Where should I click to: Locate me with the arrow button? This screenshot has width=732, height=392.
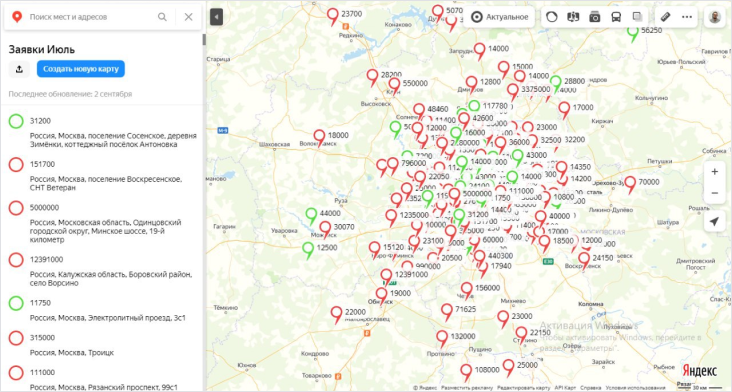(x=714, y=221)
